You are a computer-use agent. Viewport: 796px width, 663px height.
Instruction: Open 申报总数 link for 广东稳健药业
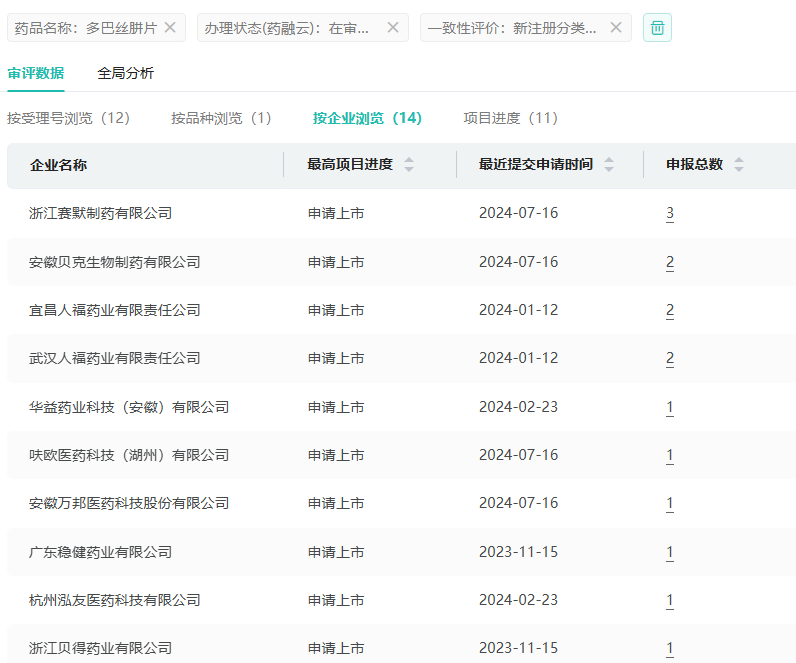(x=670, y=552)
